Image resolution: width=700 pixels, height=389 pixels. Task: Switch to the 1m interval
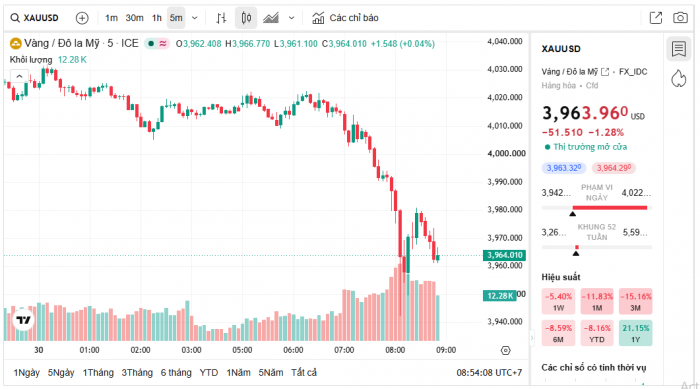pos(111,18)
